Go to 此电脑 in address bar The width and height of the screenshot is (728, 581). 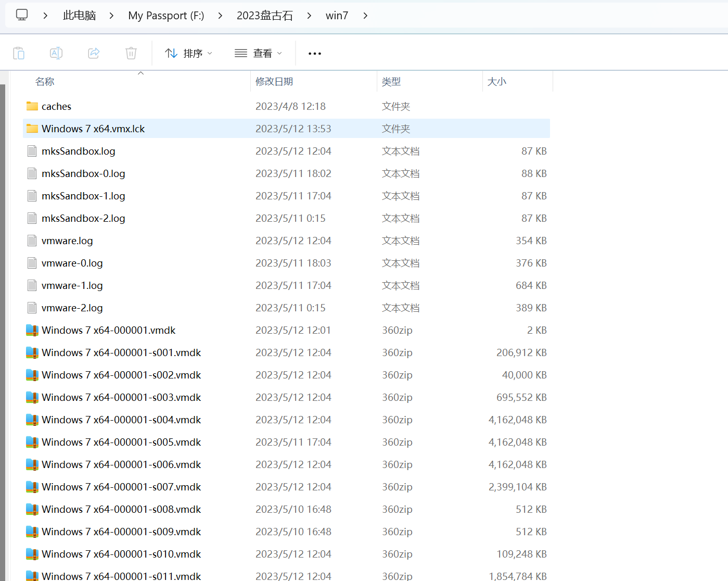click(x=79, y=16)
